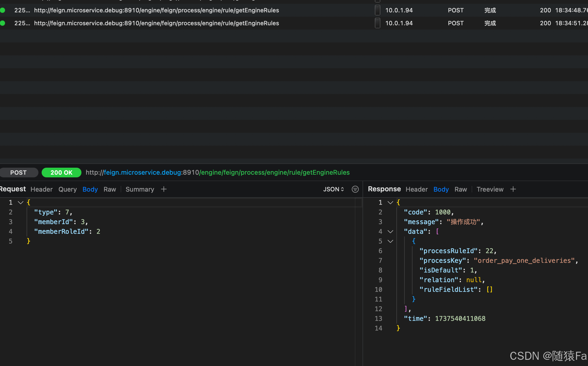Click the POST method badge
Image resolution: width=588 pixels, height=366 pixels.
(18, 173)
